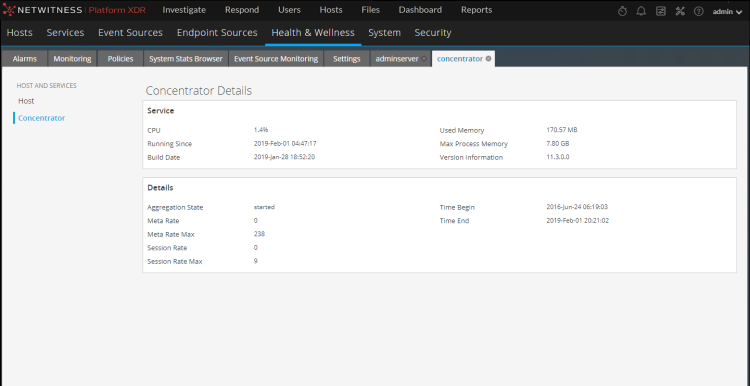Click the Meta Rate label
The width and height of the screenshot is (750, 386).
coord(163,221)
